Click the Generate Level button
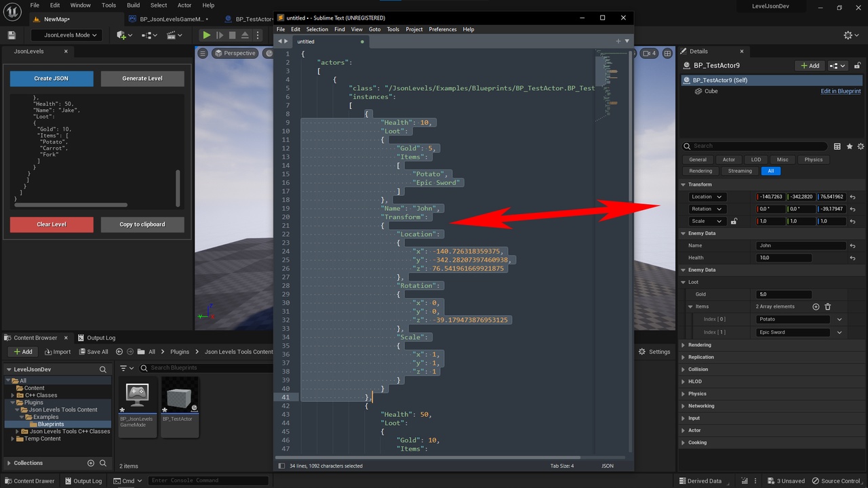868x488 pixels. [x=142, y=79]
